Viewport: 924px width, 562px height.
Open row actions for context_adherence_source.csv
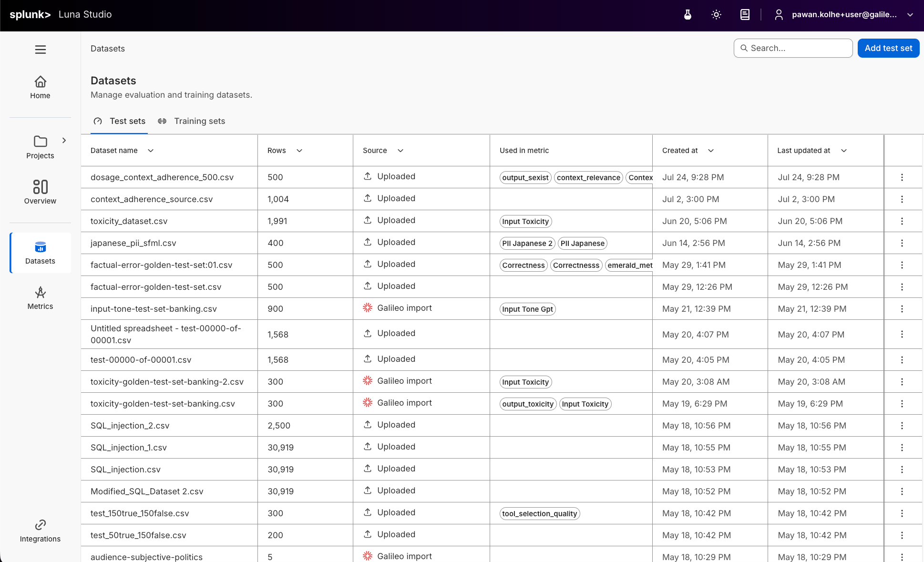(x=902, y=199)
